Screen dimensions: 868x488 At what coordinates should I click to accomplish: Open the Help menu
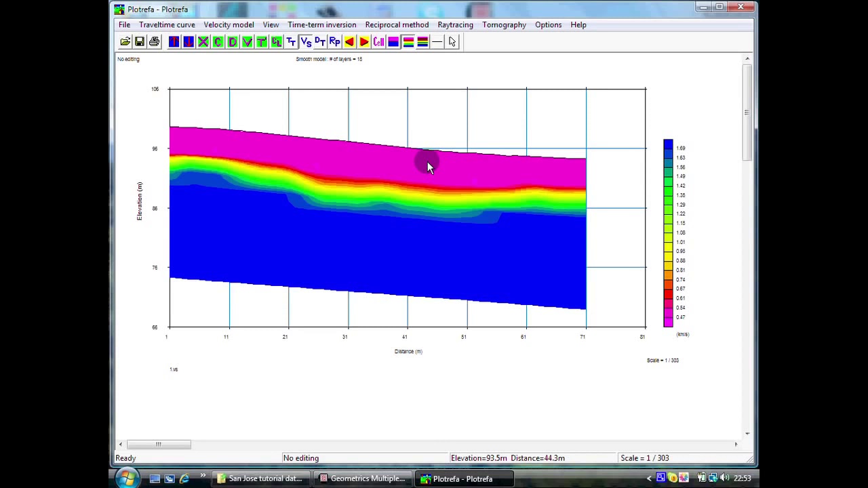pos(578,24)
